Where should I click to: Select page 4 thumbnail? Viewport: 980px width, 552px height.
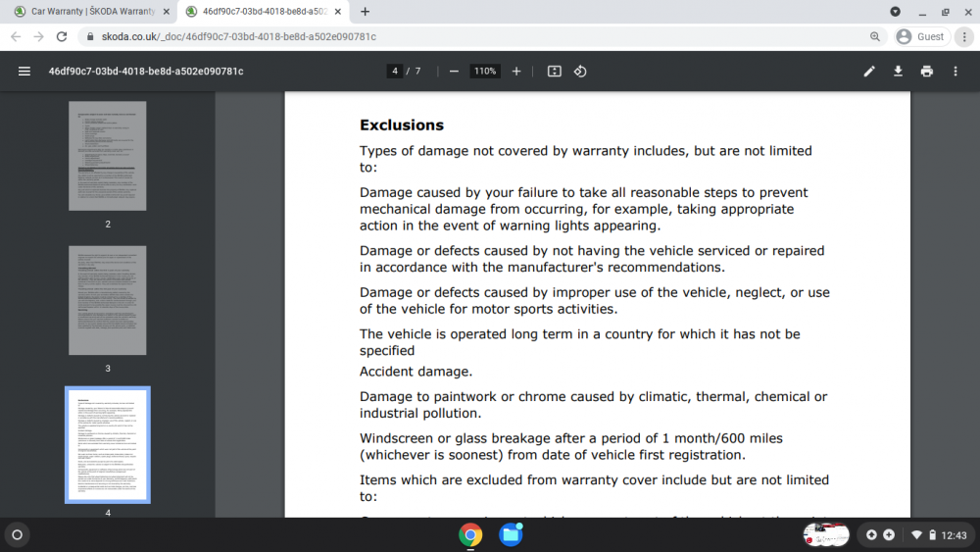108,444
